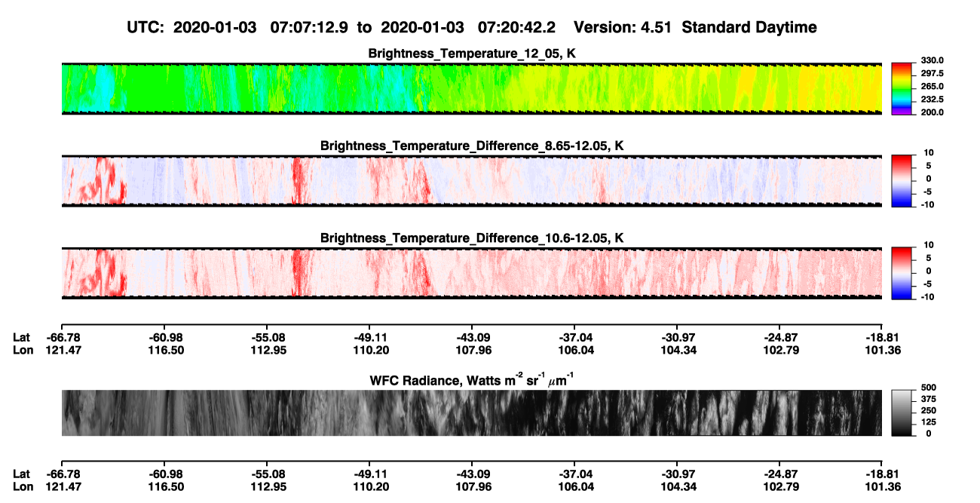Click "101.36" longitude on axis above WFC title

[x=882, y=350]
